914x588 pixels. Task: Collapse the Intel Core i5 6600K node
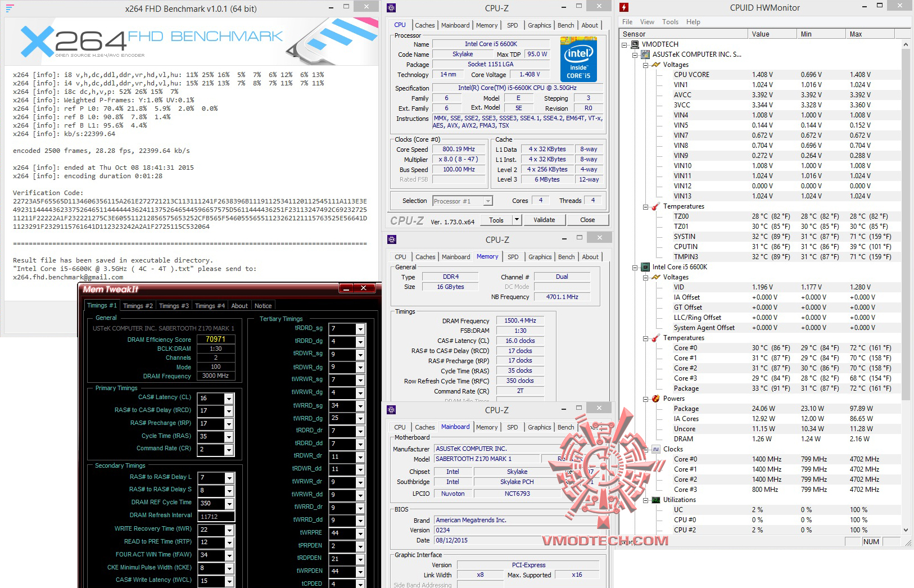point(635,267)
